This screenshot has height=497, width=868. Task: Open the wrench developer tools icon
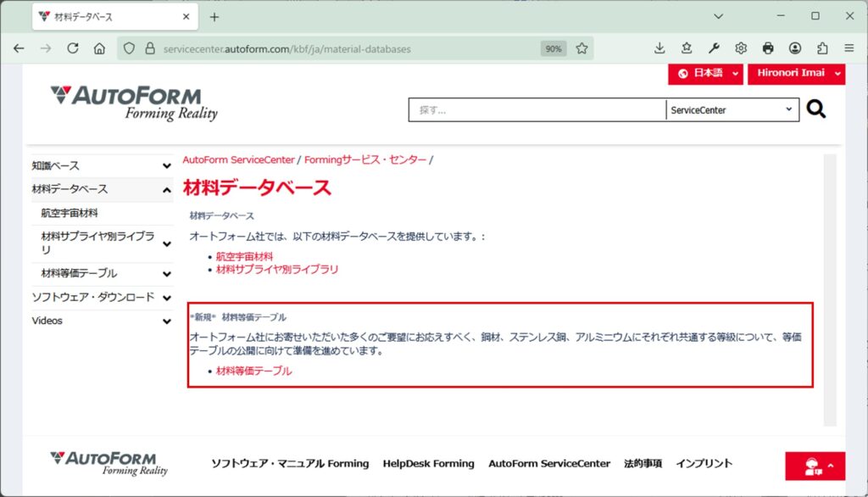tap(714, 48)
